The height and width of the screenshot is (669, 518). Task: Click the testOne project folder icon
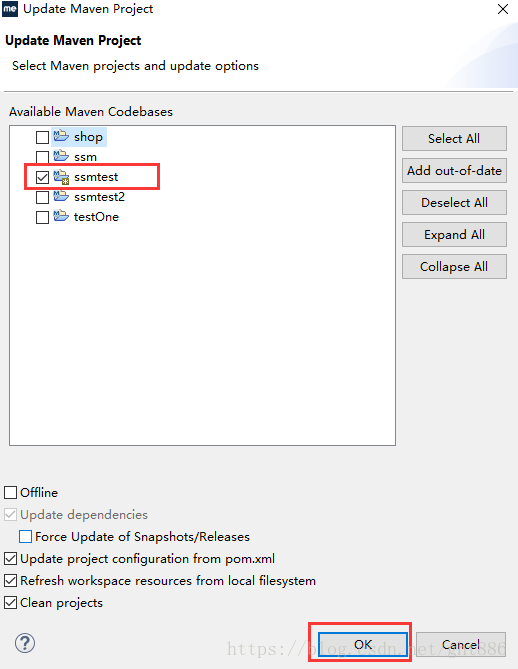click(61, 216)
